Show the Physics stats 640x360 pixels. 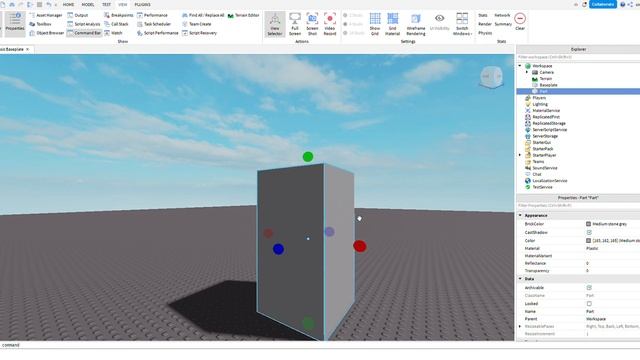point(485,33)
